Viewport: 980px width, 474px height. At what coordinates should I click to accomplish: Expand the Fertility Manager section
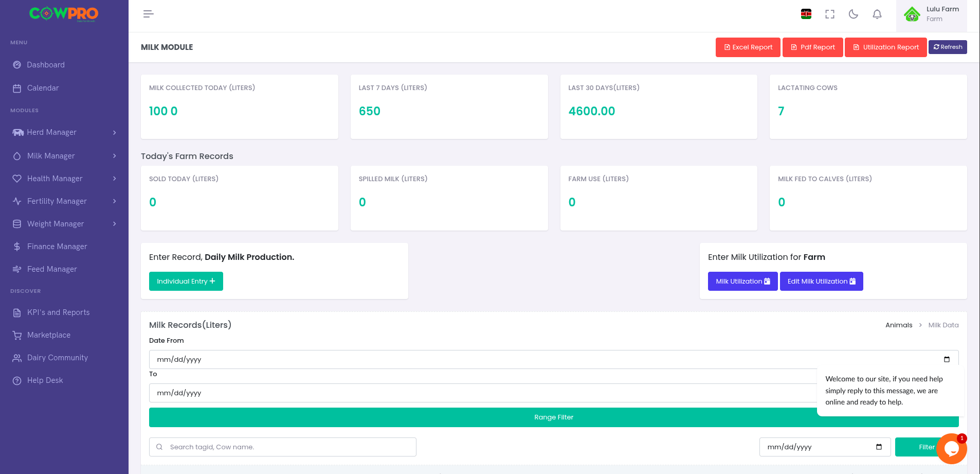[64, 201]
